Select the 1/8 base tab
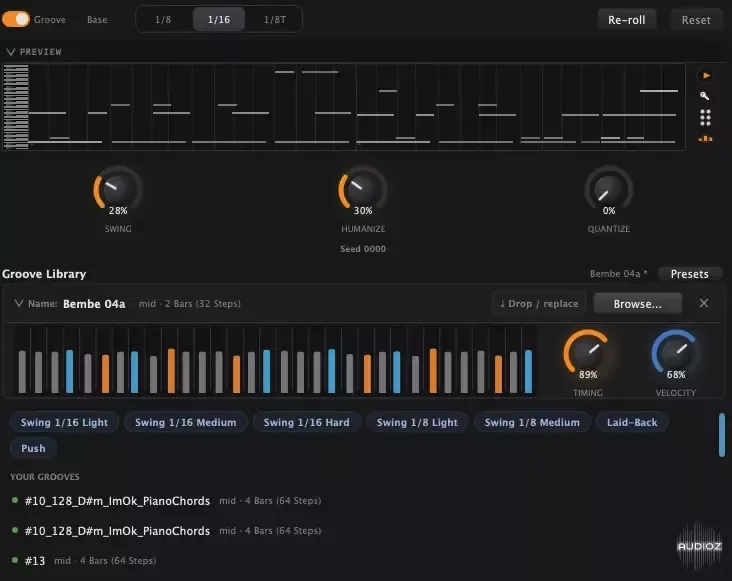This screenshot has height=581, width=732. pos(163,20)
